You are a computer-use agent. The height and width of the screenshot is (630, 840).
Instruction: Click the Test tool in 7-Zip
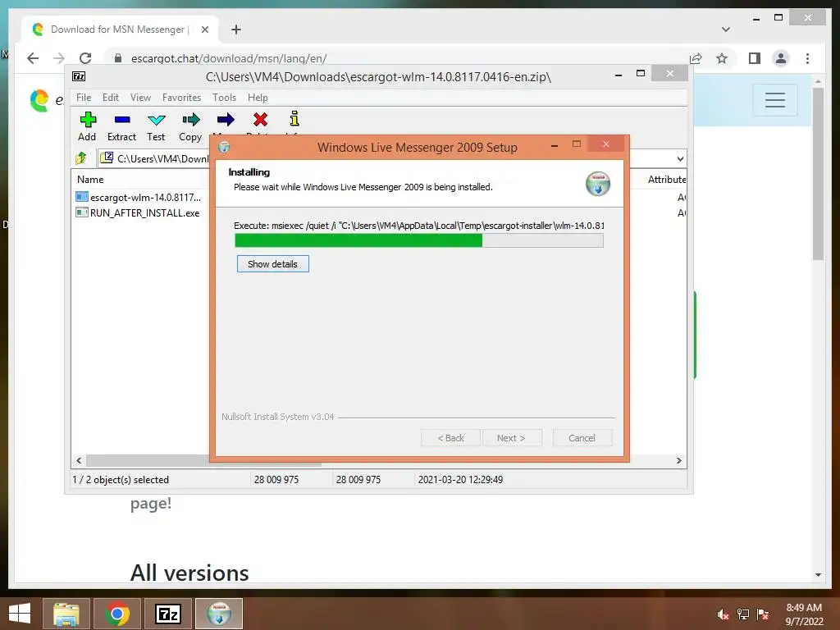click(x=156, y=126)
